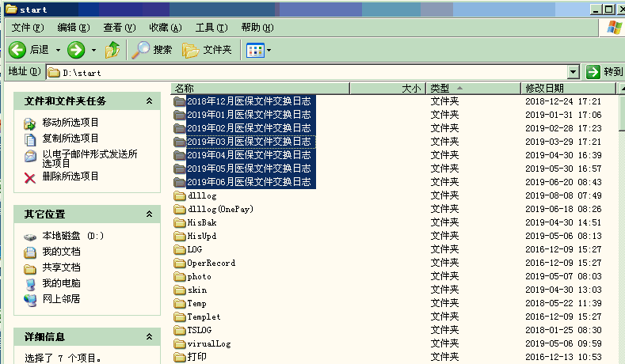Screen dimensions: 625x364
Task: Open the 编辑(E) menu
Action: [x=74, y=28]
